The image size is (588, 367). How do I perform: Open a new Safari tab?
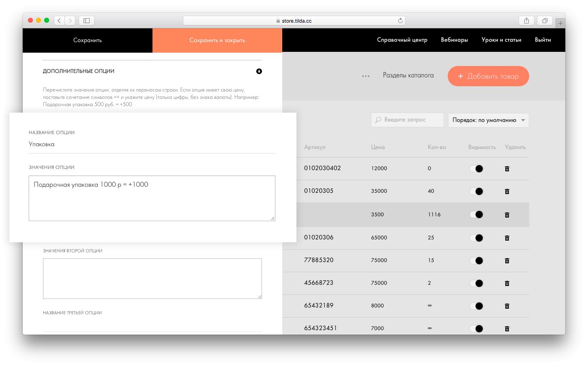560,23
